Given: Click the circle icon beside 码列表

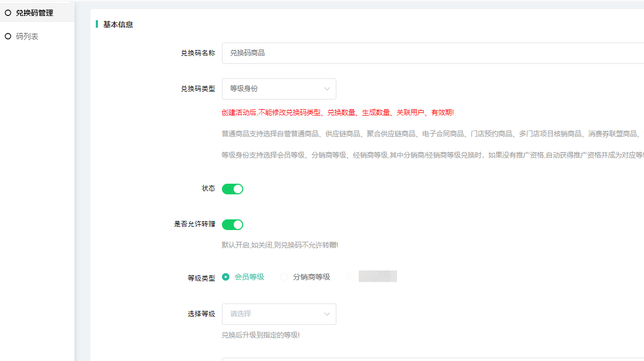Looking at the screenshot, I should coord(8,36).
